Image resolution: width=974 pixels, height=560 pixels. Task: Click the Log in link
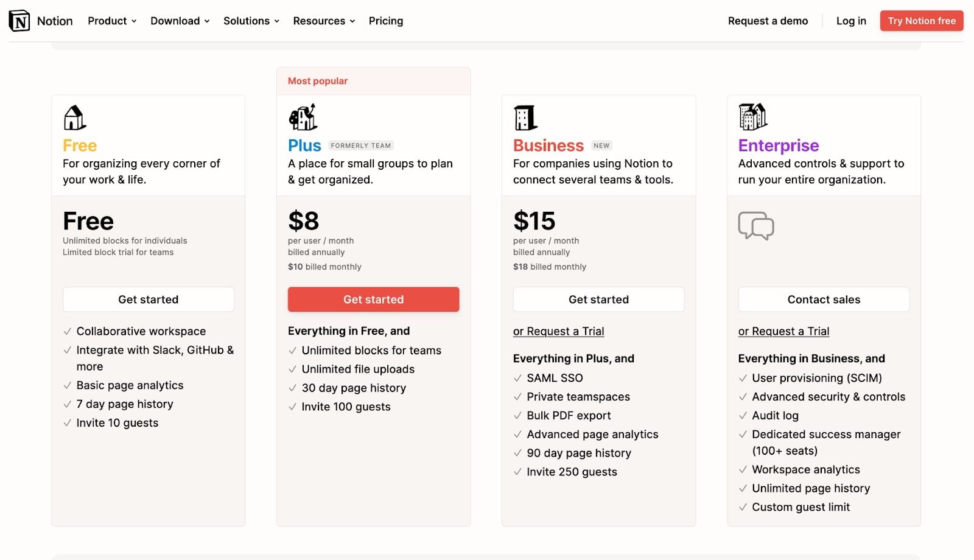[x=850, y=21]
